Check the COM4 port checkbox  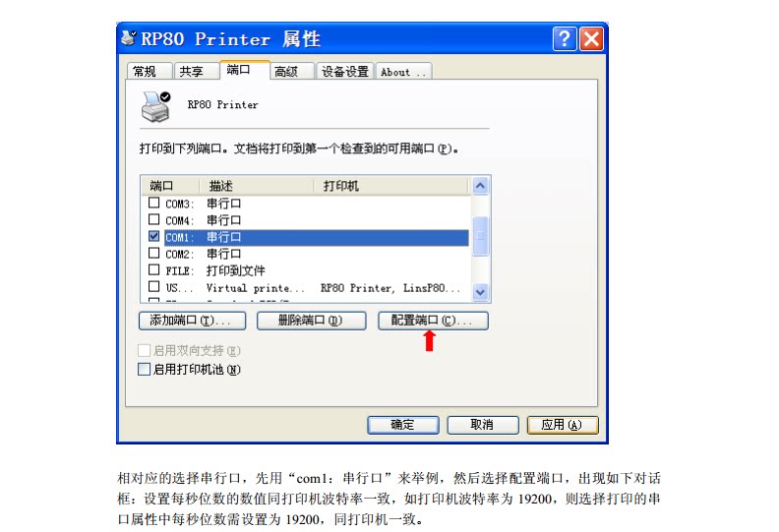(154, 219)
